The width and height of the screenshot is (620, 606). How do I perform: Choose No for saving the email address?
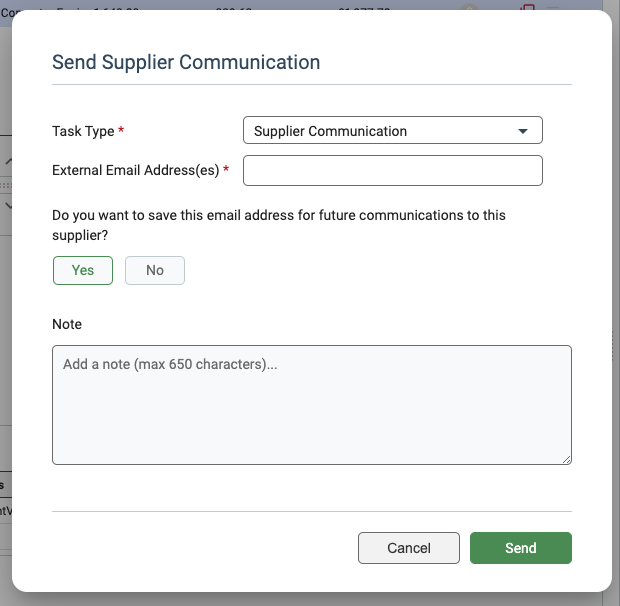point(155,270)
